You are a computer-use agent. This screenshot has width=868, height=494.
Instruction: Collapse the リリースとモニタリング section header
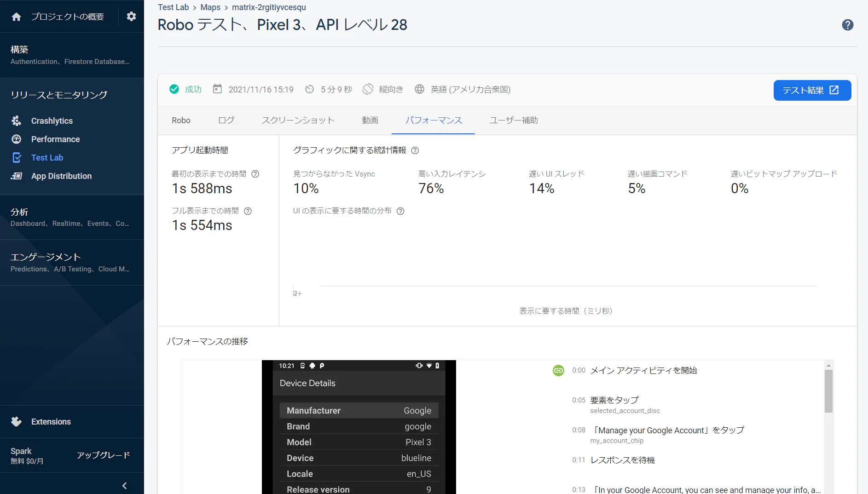pyautogui.click(x=59, y=95)
